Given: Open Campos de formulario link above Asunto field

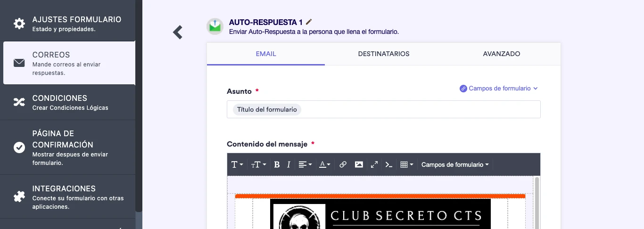Looking at the screenshot, I should tap(499, 88).
